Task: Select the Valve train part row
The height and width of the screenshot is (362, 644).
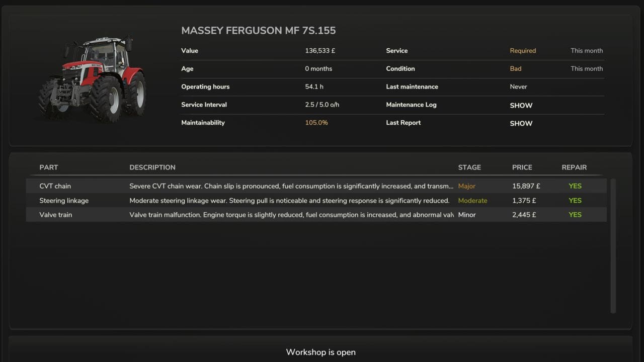Action: click(55, 215)
